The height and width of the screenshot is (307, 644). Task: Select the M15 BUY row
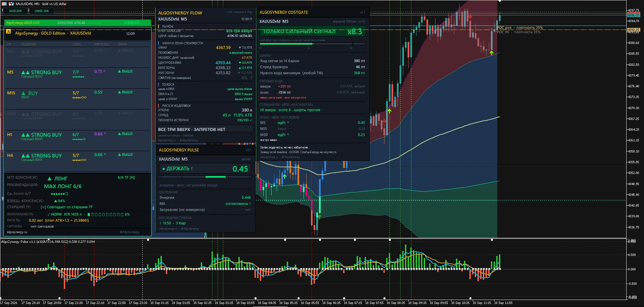point(77,99)
